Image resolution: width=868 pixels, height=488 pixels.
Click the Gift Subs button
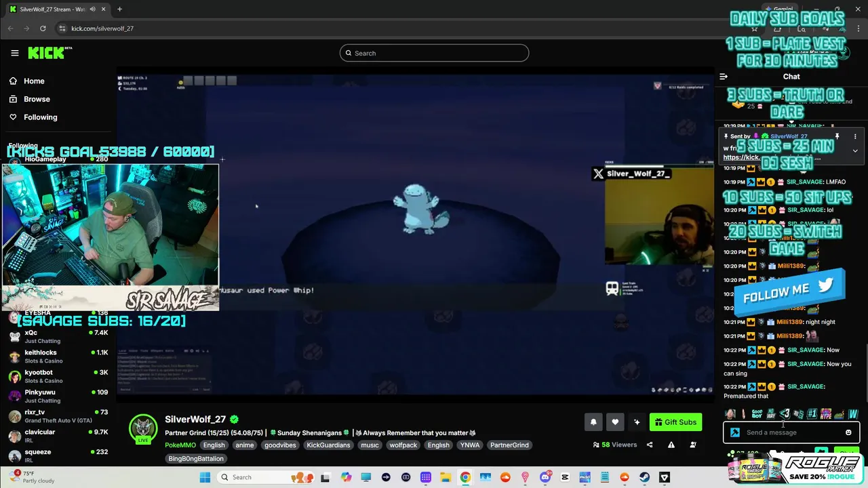tap(675, 422)
